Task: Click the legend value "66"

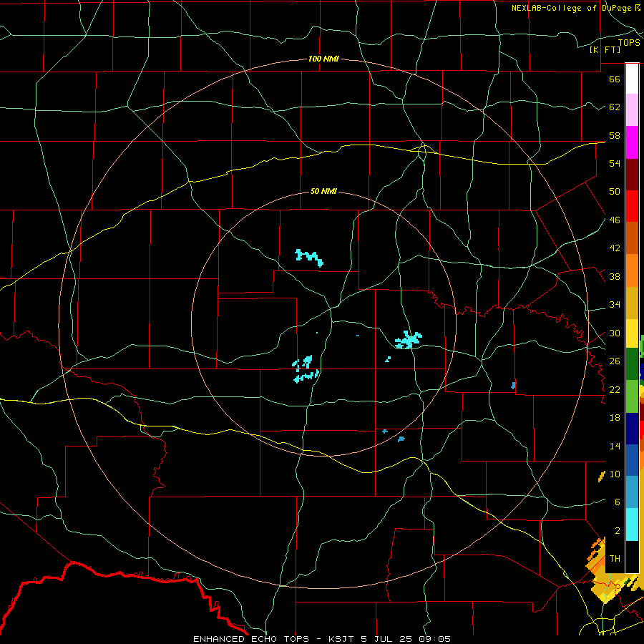Action: pyautogui.click(x=615, y=79)
